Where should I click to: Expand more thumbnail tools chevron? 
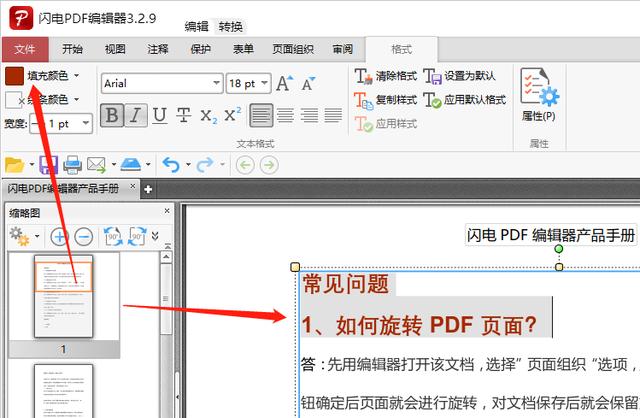pos(155,236)
